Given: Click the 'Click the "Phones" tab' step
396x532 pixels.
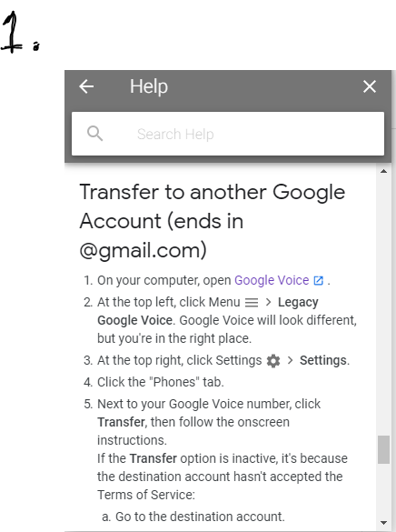Looking at the screenshot, I should coord(161,382).
